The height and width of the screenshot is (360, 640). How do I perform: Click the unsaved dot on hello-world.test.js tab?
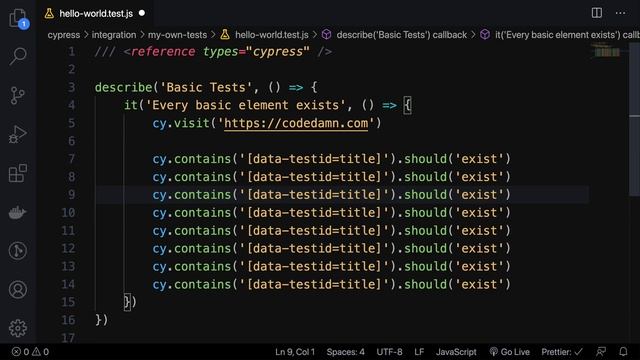(x=142, y=13)
